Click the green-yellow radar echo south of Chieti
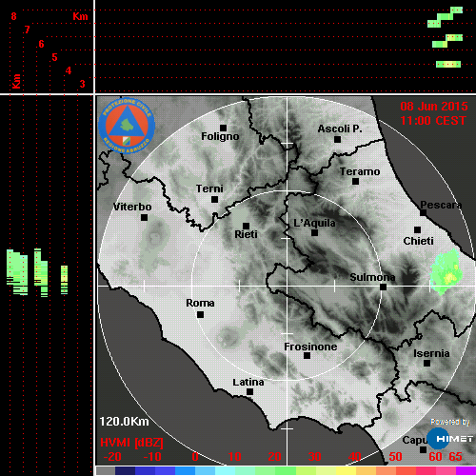 pos(446,271)
